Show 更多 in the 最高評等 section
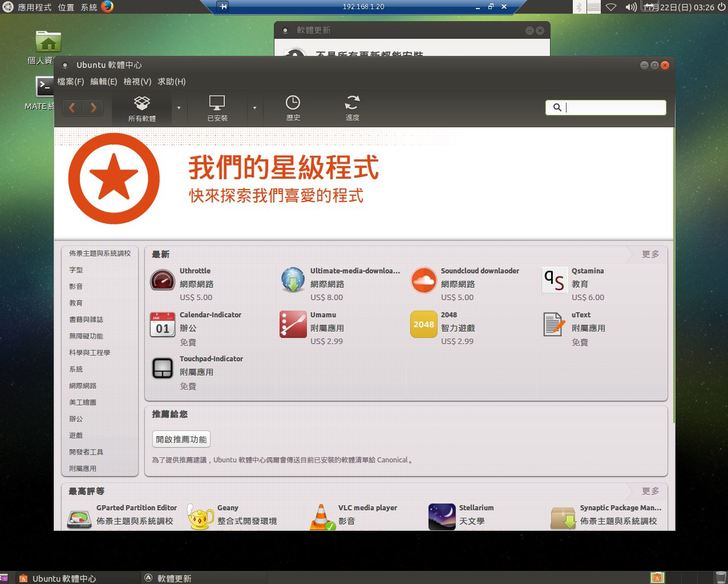 (650, 491)
